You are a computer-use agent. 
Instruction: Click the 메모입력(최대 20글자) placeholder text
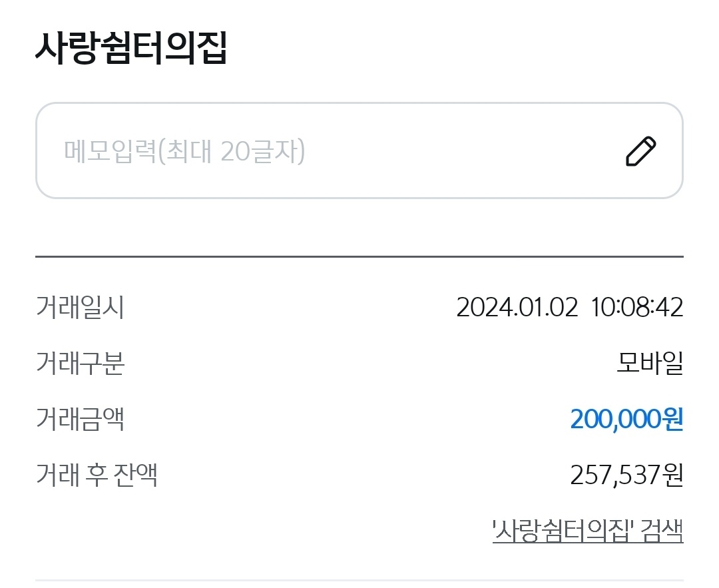(184, 152)
